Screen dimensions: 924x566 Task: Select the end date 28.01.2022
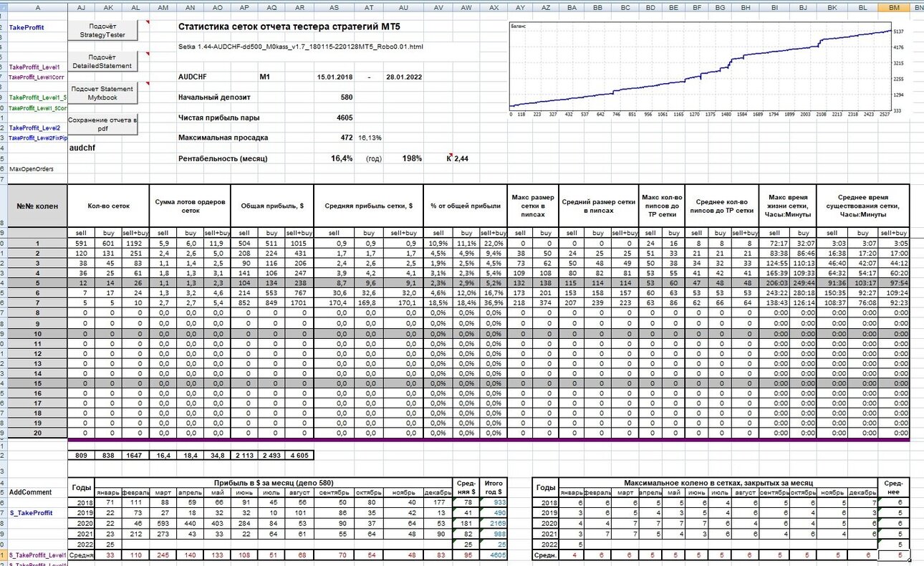(404, 77)
